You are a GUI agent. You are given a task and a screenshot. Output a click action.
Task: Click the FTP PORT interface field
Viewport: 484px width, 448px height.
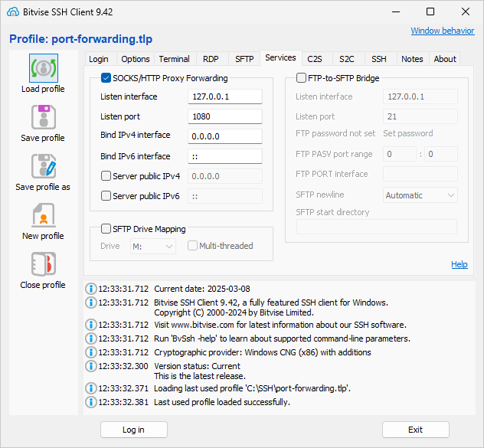click(x=420, y=174)
